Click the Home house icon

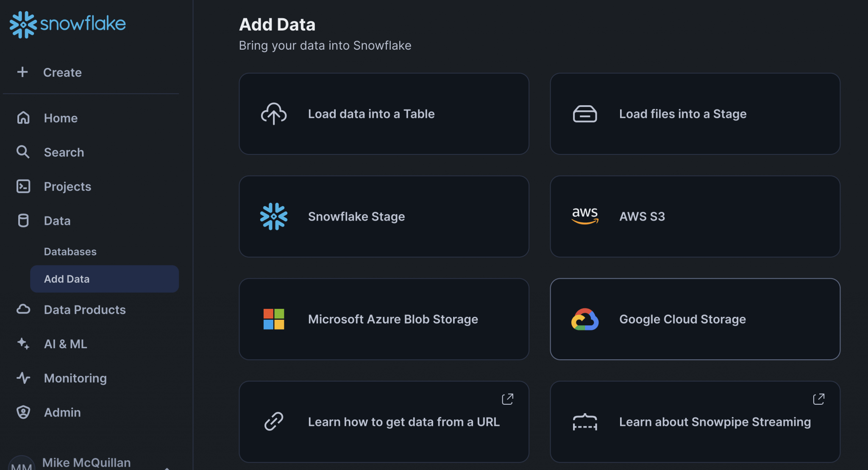coord(23,118)
